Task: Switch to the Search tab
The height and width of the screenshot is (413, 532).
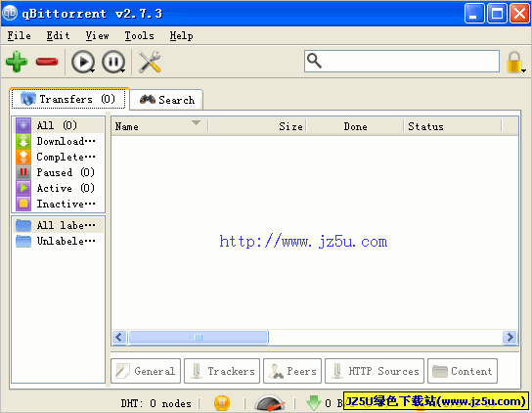Action: pos(166,100)
